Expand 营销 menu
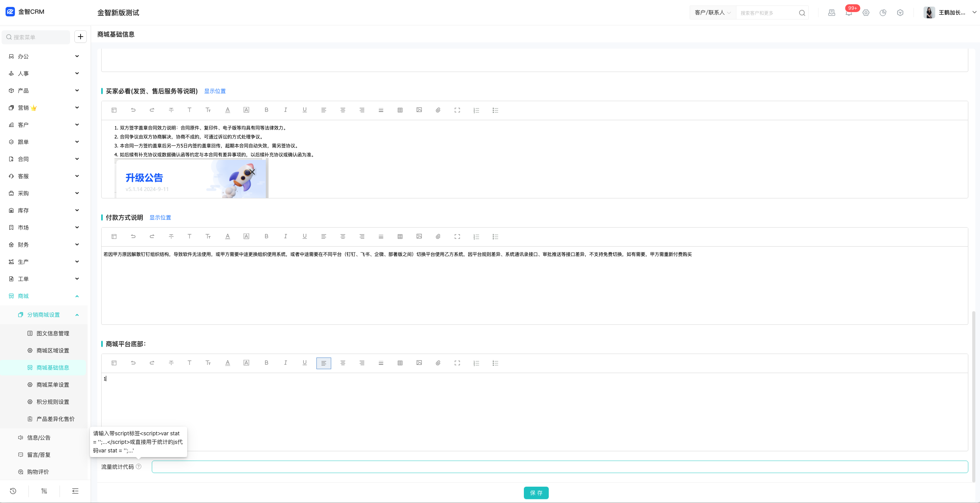This screenshot has width=980, height=503. 44,108
